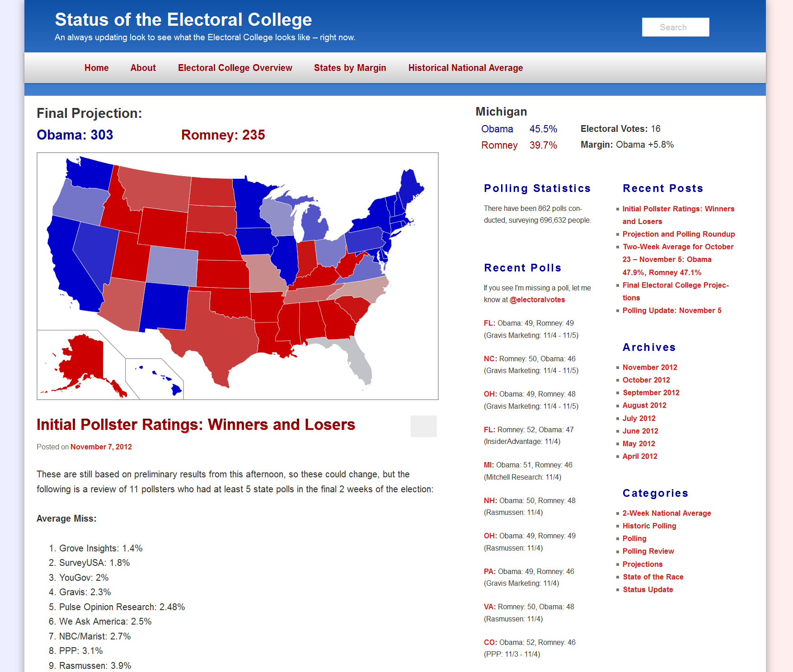Go to States by Margin
The height and width of the screenshot is (672, 793).
click(x=350, y=68)
